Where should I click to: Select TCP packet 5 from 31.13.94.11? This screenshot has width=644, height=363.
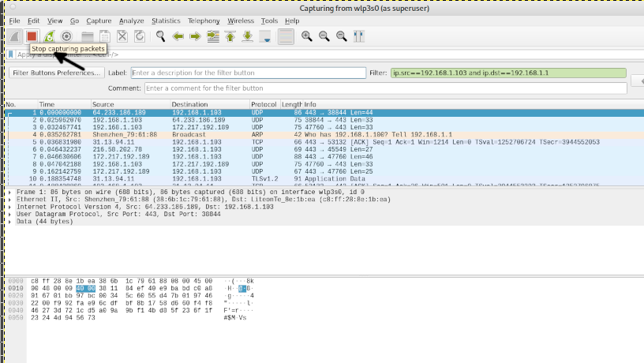[324, 142]
